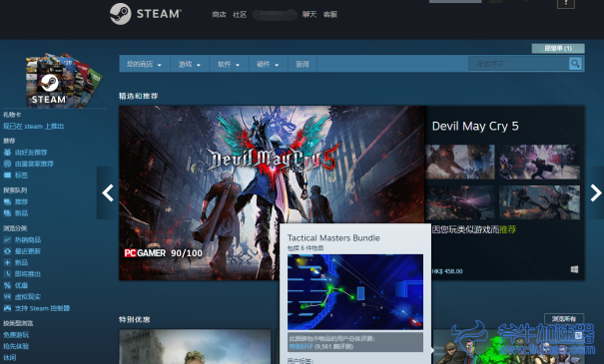Open the 免费游玩 genre link

[x=16, y=335]
